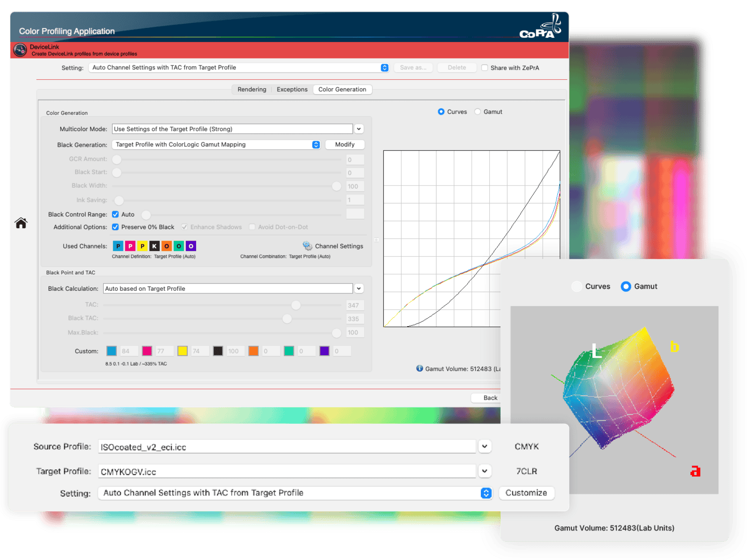Click the Black TAC slider handle

[287, 318]
